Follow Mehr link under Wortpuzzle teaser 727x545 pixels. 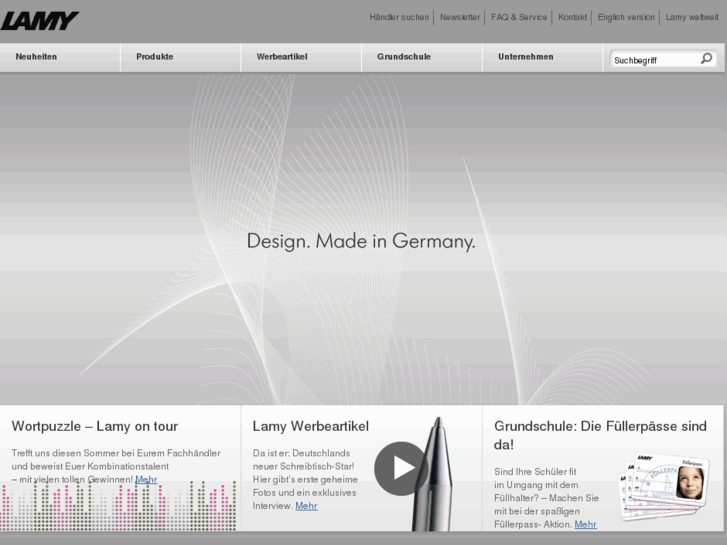click(146, 479)
